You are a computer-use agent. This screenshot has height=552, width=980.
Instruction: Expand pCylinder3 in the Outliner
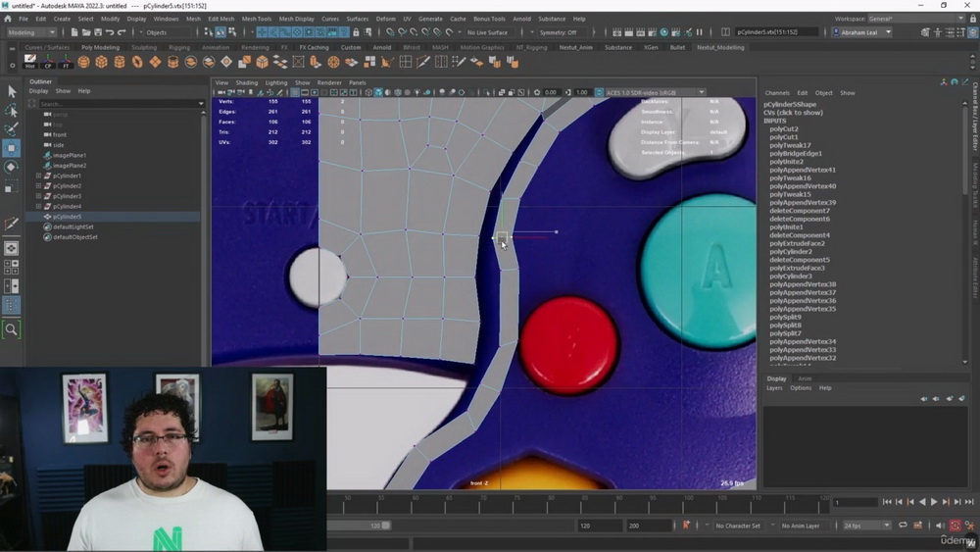tap(38, 196)
